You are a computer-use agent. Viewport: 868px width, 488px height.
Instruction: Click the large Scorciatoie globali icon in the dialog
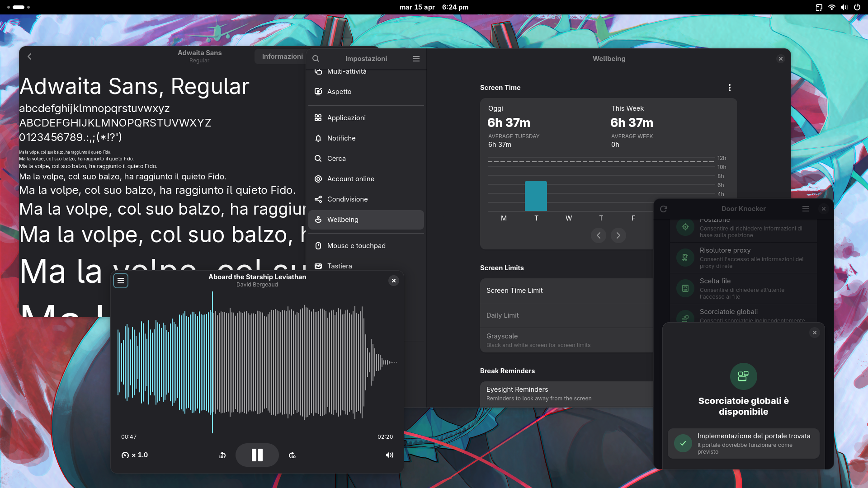point(743,376)
